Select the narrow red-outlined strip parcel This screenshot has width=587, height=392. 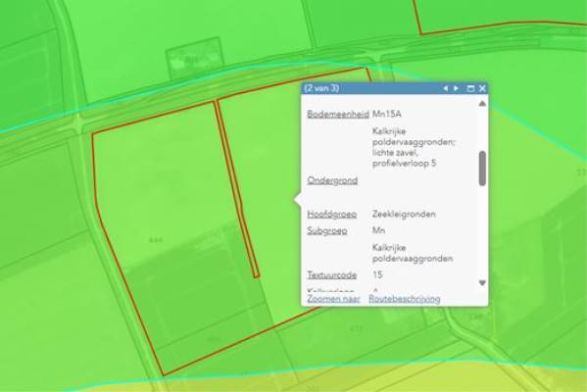tap(237, 189)
